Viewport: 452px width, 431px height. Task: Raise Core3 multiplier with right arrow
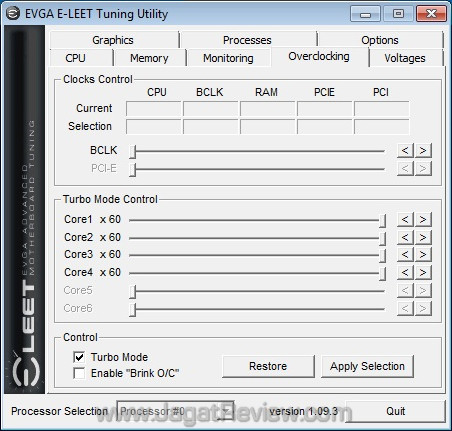pos(423,255)
